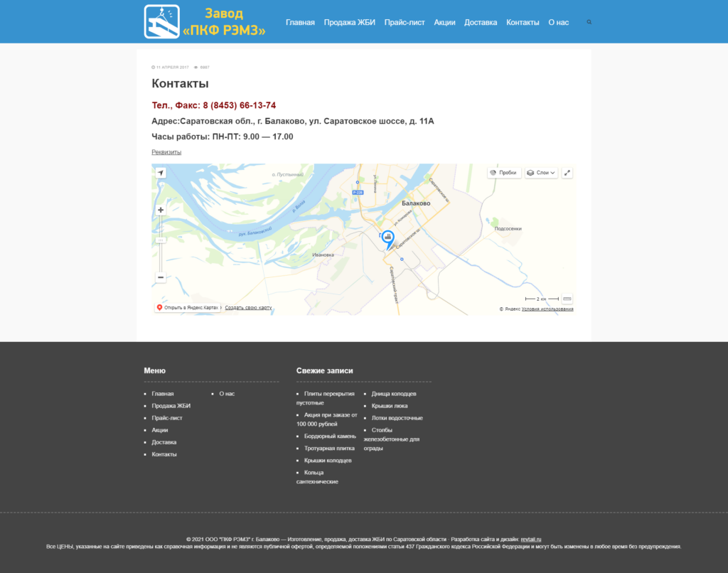Image resolution: width=728 pixels, height=573 pixels.
Task: Zoom out the map with minus button
Action: coord(161,277)
